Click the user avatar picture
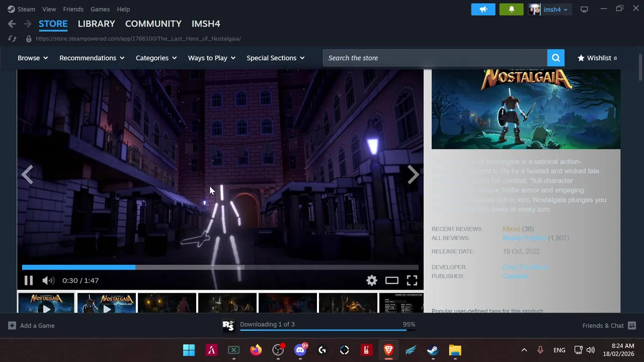This screenshot has width=644, height=362. pos(534,9)
